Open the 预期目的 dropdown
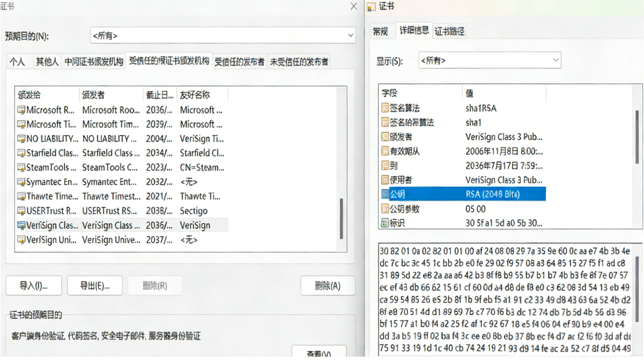Viewport: 644px width, 362px height. tap(351, 36)
